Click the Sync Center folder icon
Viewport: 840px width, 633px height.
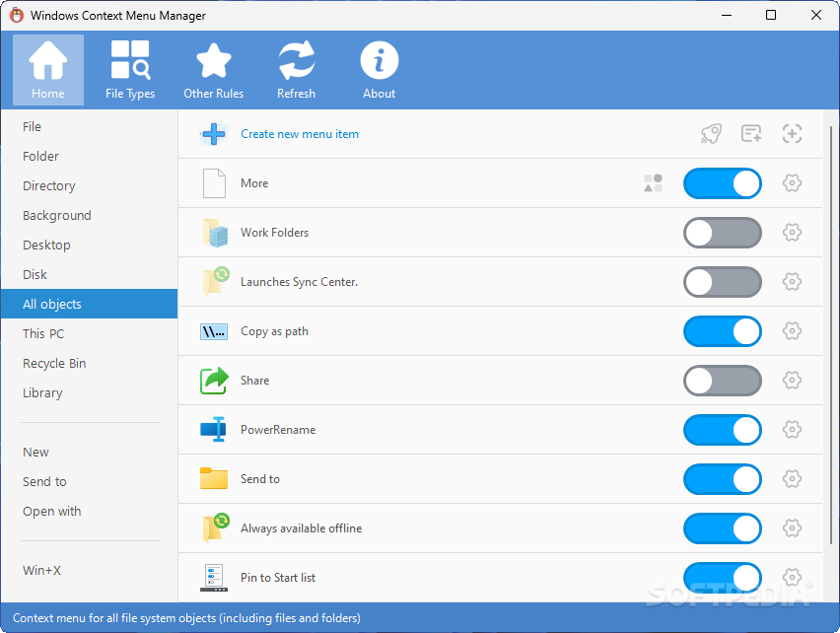[215, 281]
